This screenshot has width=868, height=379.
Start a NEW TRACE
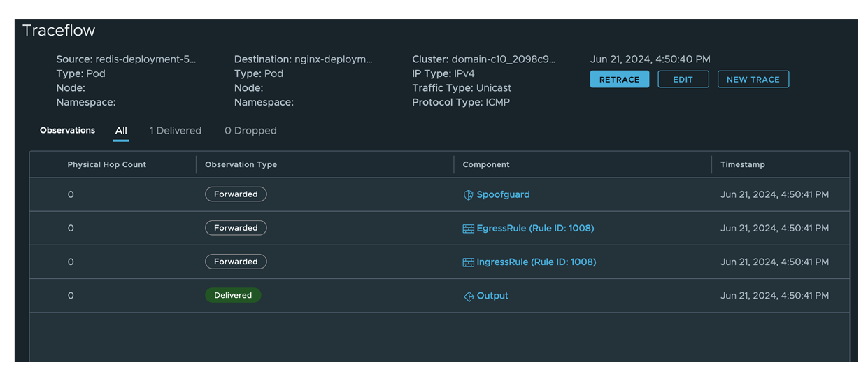753,80
